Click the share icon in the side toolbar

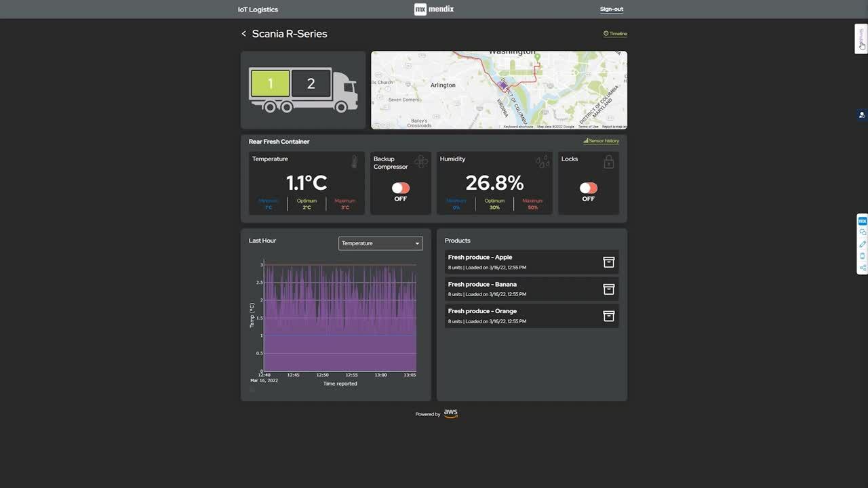(863, 268)
